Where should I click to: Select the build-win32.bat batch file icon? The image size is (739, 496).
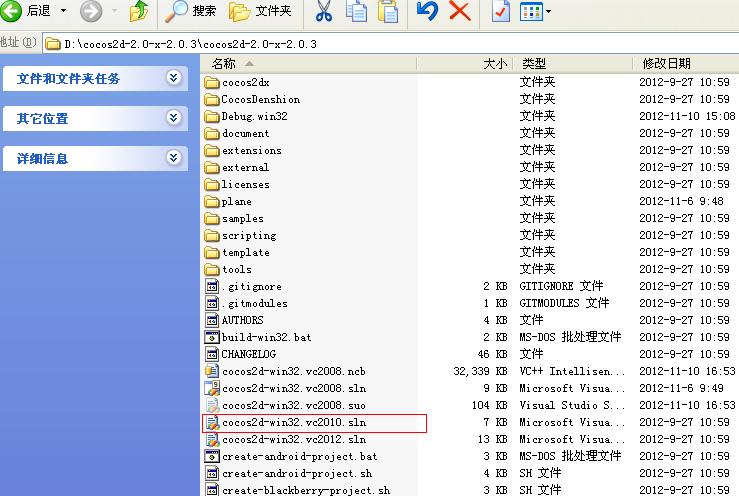pyautogui.click(x=212, y=337)
